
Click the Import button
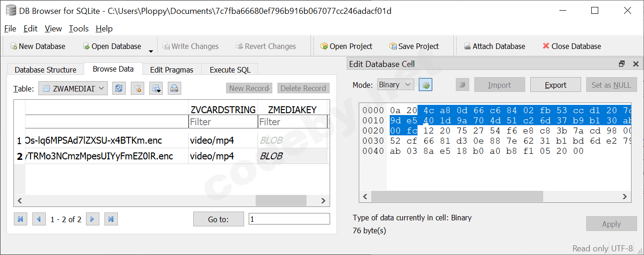point(499,85)
